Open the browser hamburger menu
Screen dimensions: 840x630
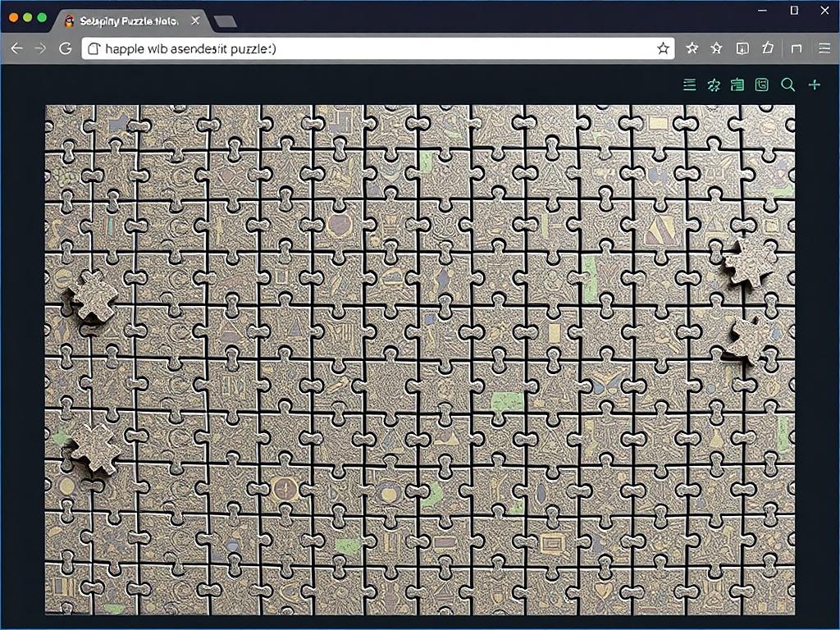(x=824, y=48)
